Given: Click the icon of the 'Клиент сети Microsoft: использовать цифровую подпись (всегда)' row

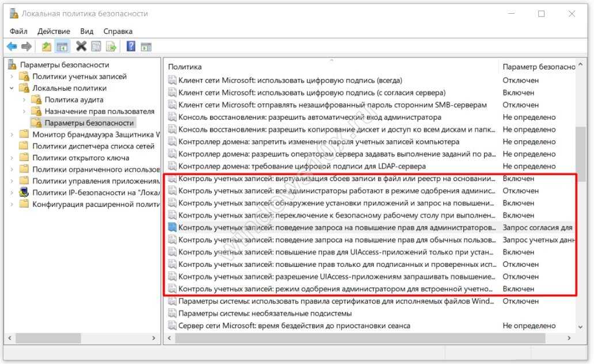Looking at the screenshot, I should click(172, 80).
